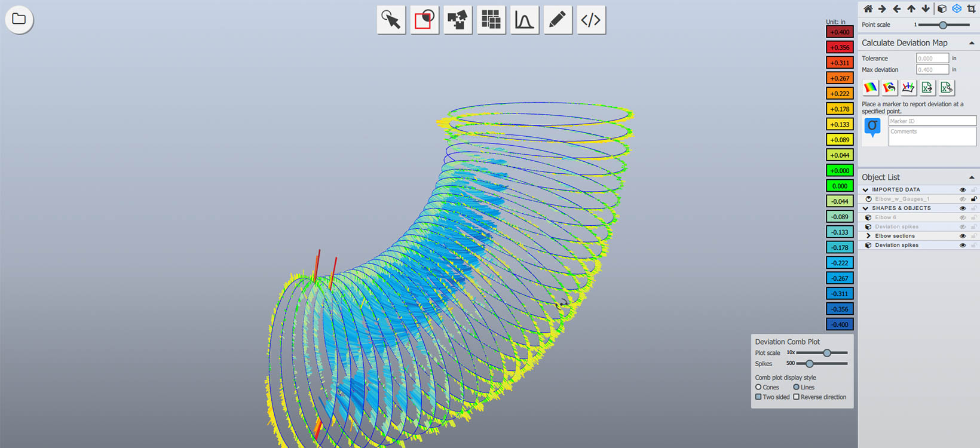The width and height of the screenshot is (980, 448).
Task: Click the Tolerance input field
Action: 932,58
